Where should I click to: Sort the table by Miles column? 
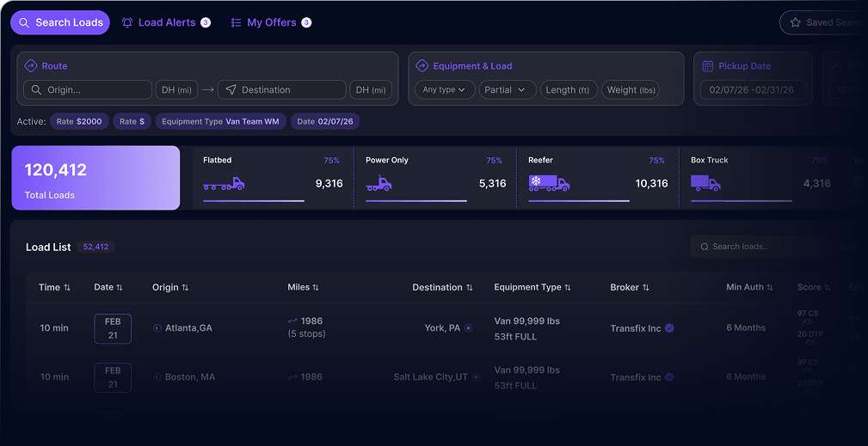(x=304, y=287)
